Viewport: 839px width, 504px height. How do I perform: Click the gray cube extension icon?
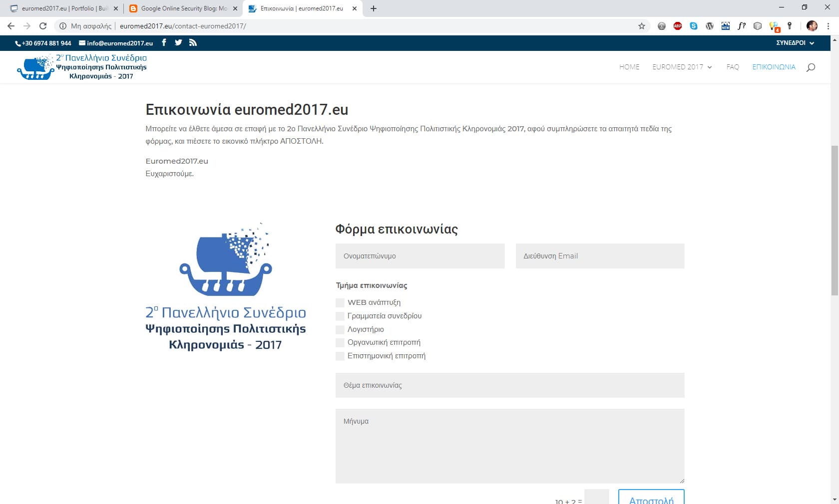tap(758, 26)
